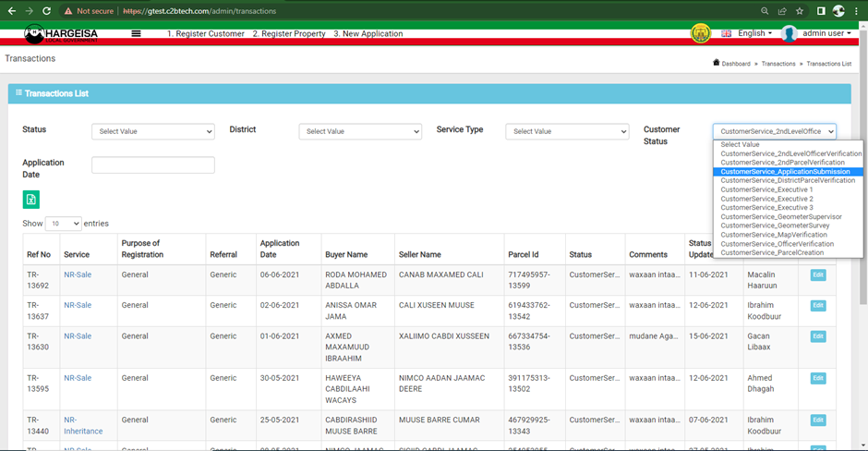868x451 pixels.
Task: Click the Application Date input field
Action: [x=153, y=165]
